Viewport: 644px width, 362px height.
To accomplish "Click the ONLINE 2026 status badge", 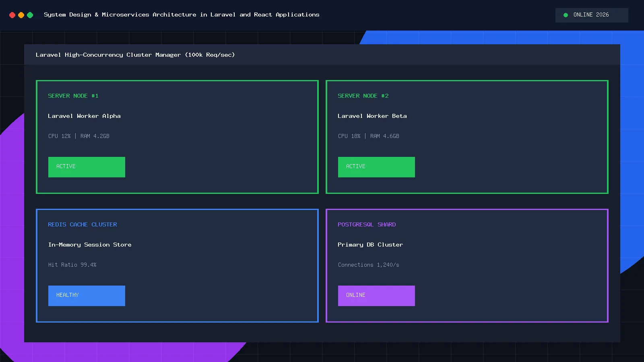I will point(592,15).
